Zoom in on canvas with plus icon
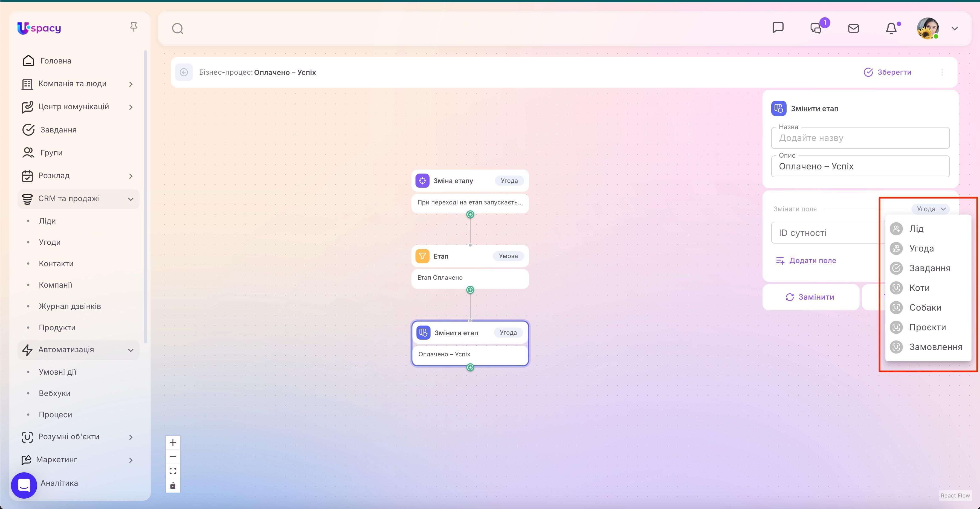This screenshot has width=980, height=509. click(173, 442)
